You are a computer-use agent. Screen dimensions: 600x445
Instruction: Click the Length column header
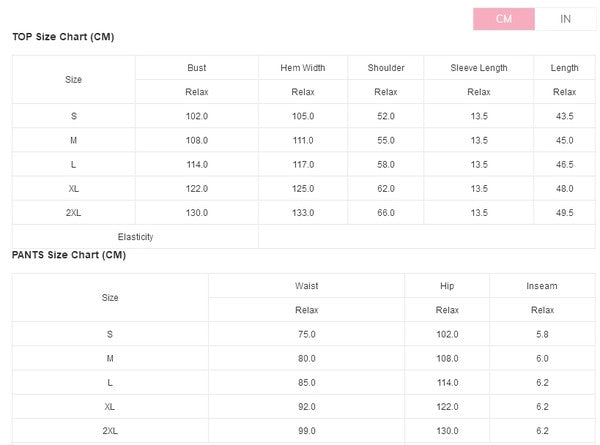564,68
